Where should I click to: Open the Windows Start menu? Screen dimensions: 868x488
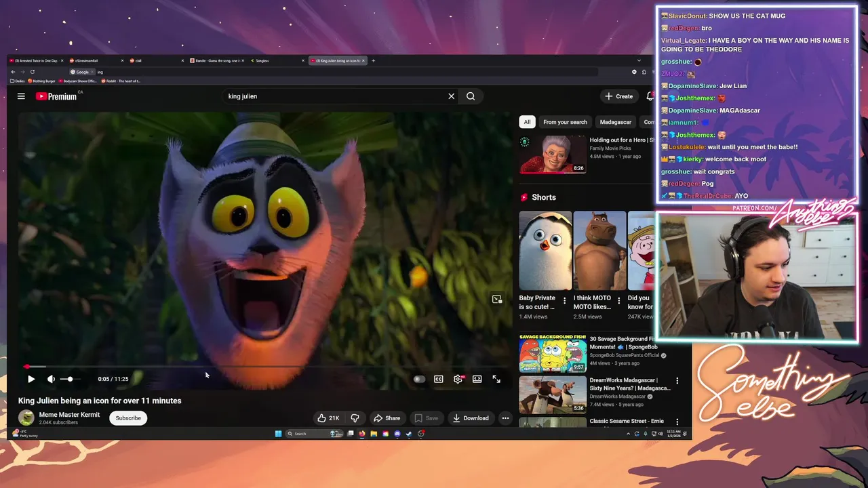(278, 434)
